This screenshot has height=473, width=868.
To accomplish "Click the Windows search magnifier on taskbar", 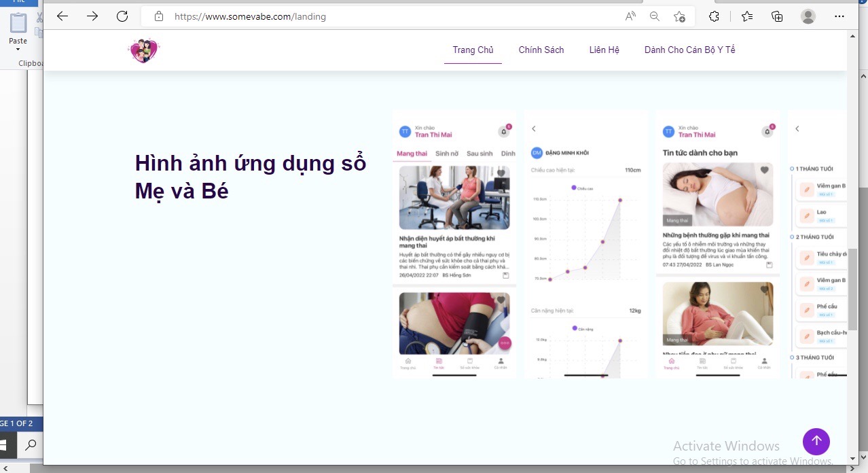I will [x=31, y=446].
